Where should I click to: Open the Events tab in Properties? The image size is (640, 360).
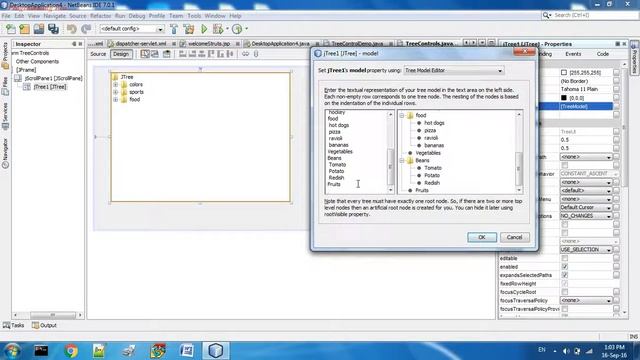click(573, 54)
